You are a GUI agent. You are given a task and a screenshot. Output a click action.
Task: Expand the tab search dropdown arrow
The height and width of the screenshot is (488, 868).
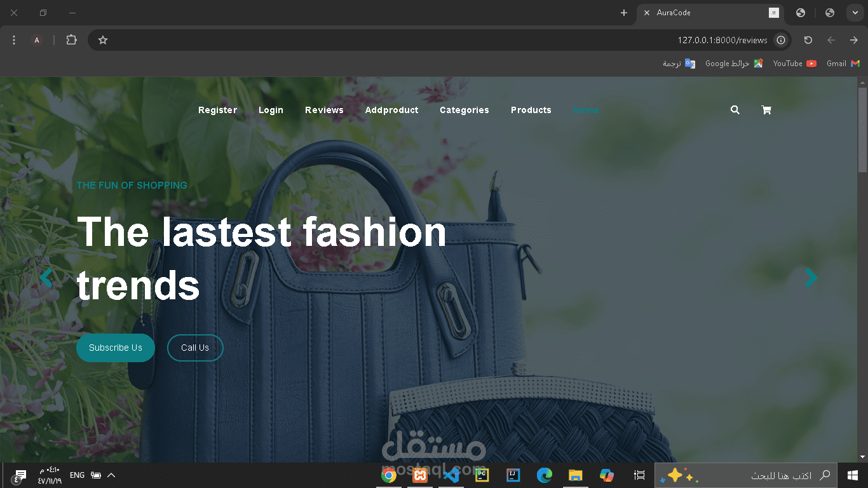click(855, 13)
